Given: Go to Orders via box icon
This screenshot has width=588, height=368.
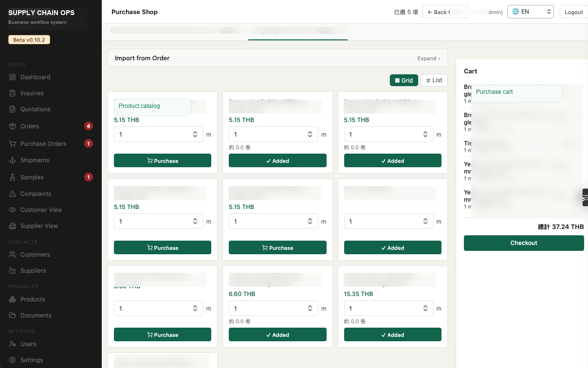Looking at the screenshot, I should pyautogui.click(x=12, y=126).
